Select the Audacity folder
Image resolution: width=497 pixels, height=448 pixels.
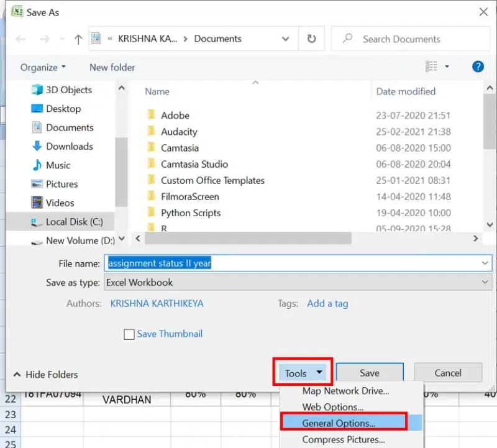pos(179,132)
